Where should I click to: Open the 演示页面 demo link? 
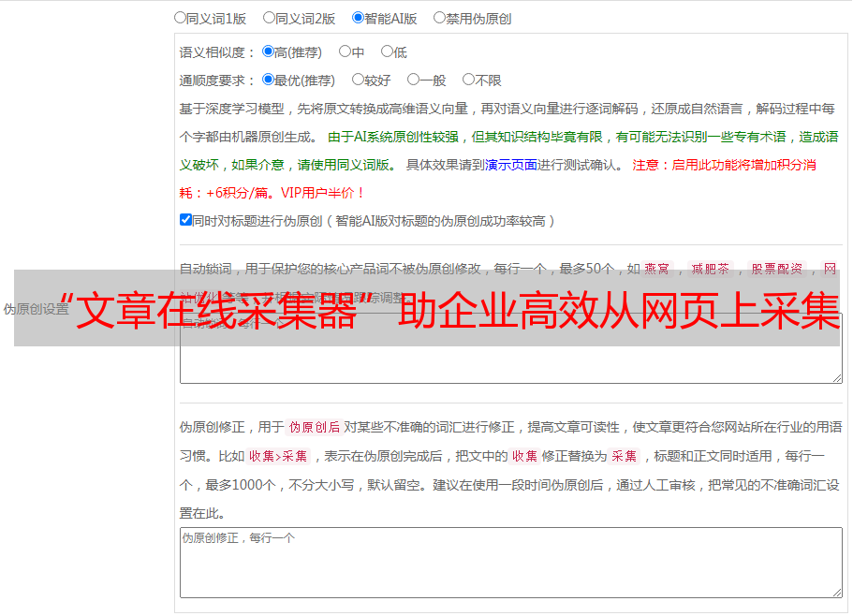pyautogui.click(x=511, y=165)
